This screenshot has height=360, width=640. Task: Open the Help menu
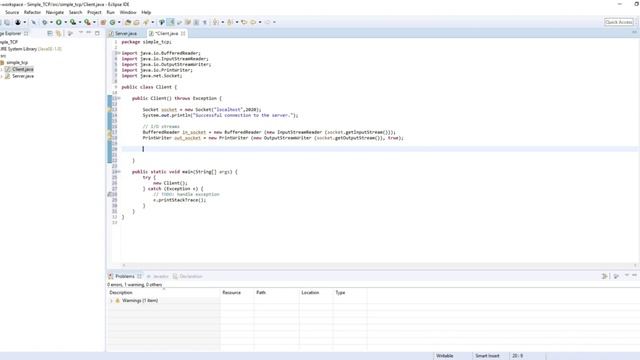pos(146,12)
